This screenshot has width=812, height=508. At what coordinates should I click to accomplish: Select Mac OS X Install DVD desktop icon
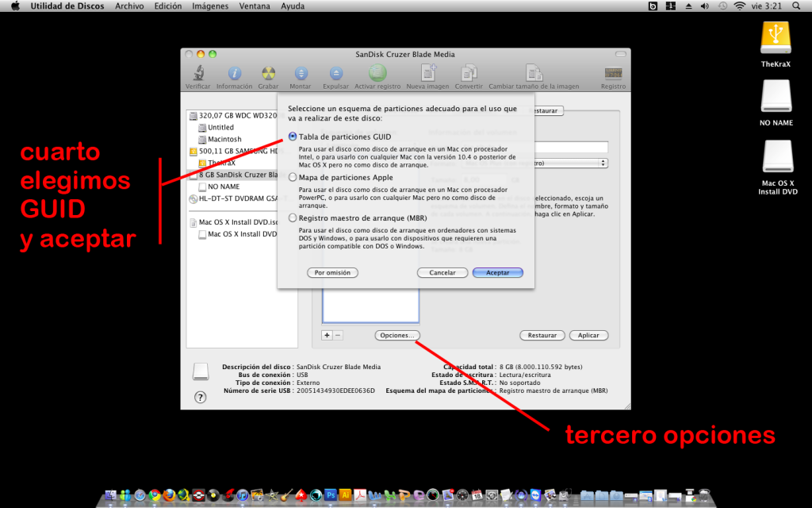coord(777,156)
